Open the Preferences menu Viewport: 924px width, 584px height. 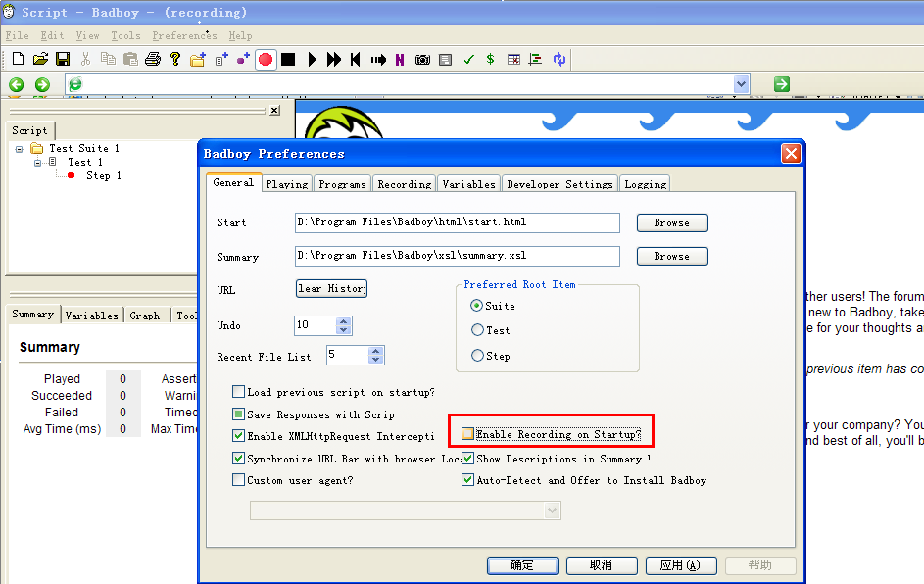click(184, 36)
